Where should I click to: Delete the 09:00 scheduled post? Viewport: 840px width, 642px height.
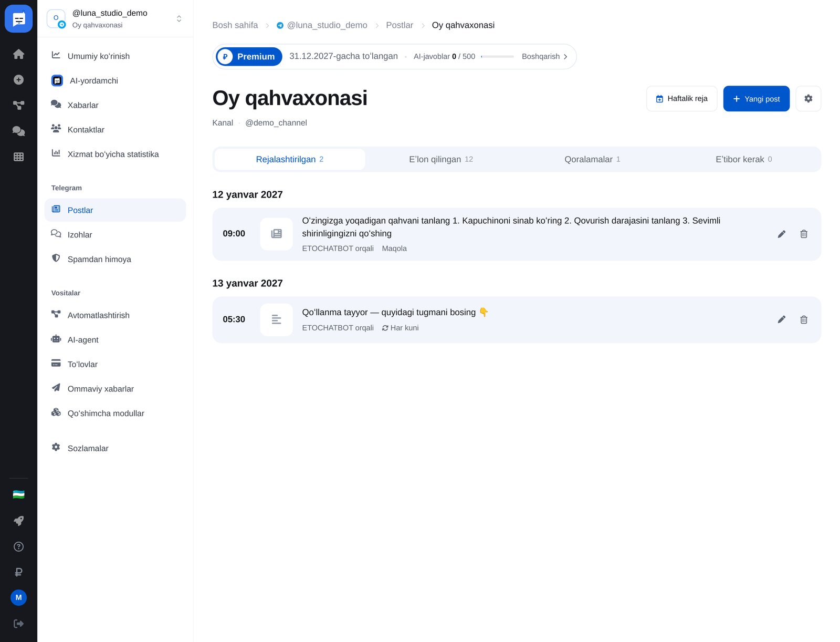pyautogui.click(x=803, y=234)
